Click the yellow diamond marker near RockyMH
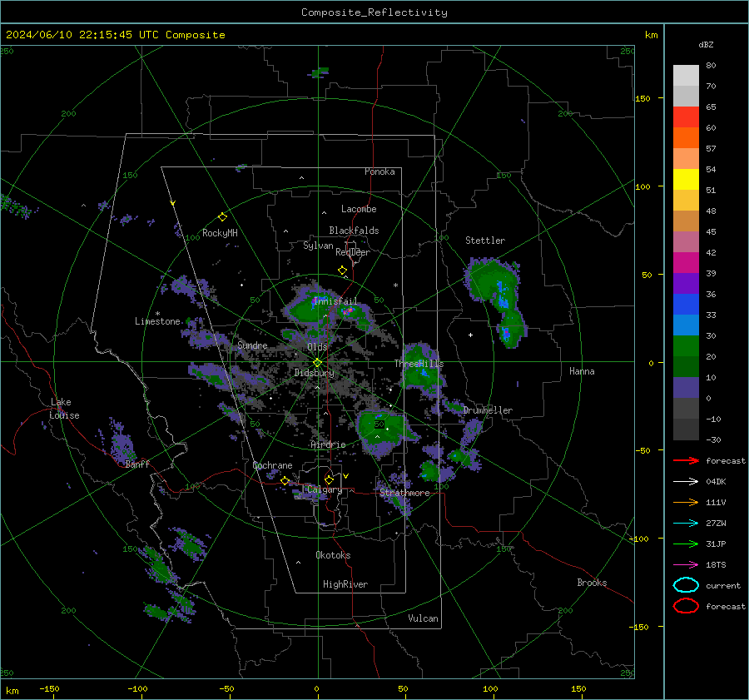Screen dimensions: 749x700 (x=222, y=217)
